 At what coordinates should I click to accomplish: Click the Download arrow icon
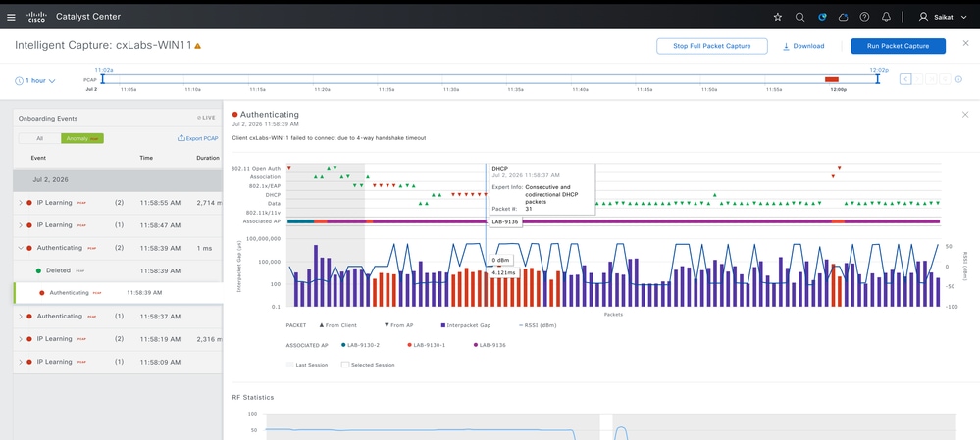coord(786,46)
